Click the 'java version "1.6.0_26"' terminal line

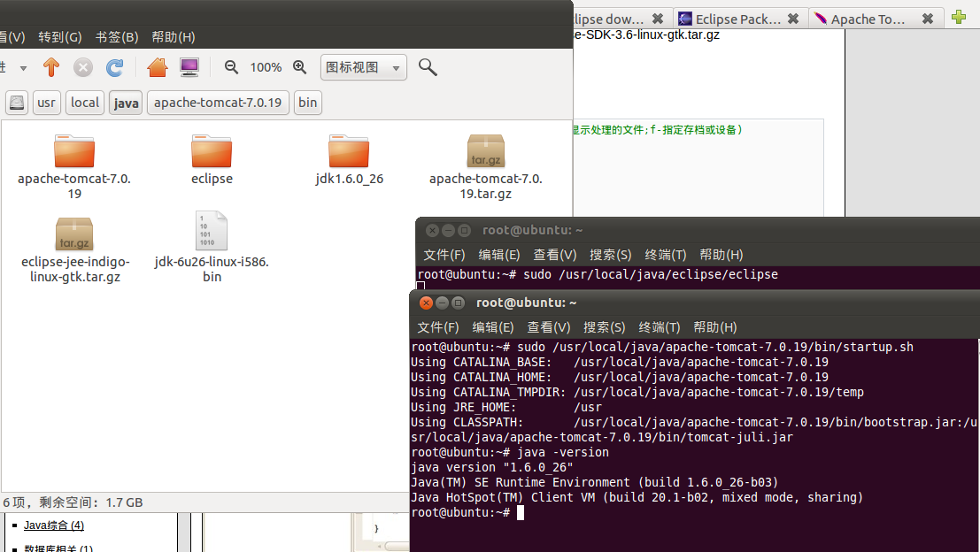coord(492,468)
